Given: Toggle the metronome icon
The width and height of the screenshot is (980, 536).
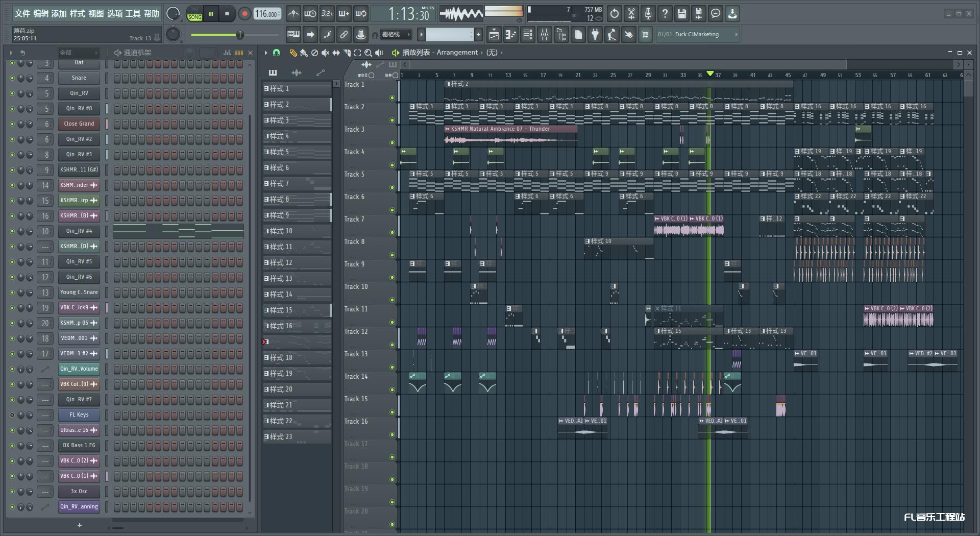Looking at the screenshot, I should 293,14.
